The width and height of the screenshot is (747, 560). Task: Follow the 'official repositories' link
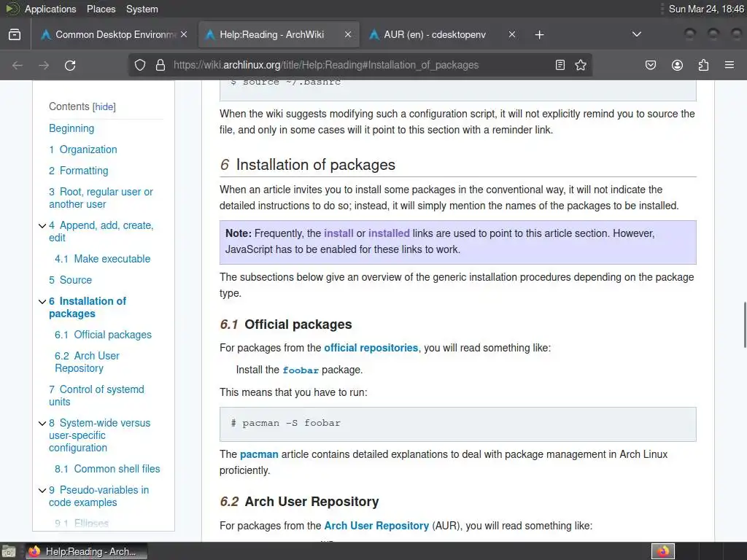coord(371,348)
